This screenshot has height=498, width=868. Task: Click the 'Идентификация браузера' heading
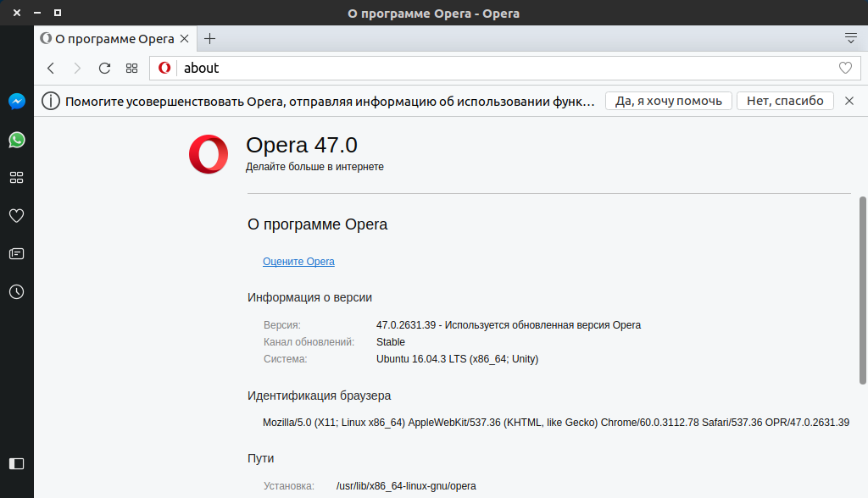click(319, 396)
